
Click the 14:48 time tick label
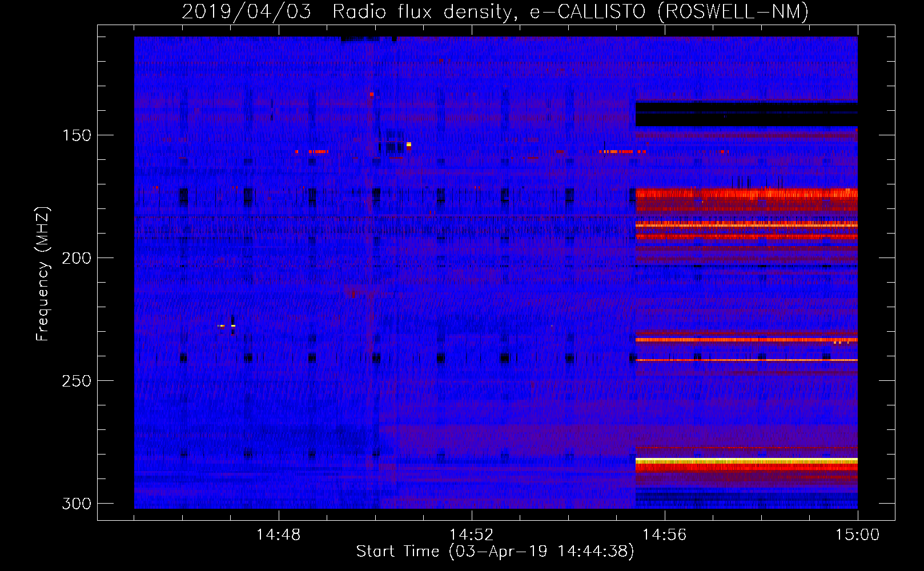coord(278,534)
